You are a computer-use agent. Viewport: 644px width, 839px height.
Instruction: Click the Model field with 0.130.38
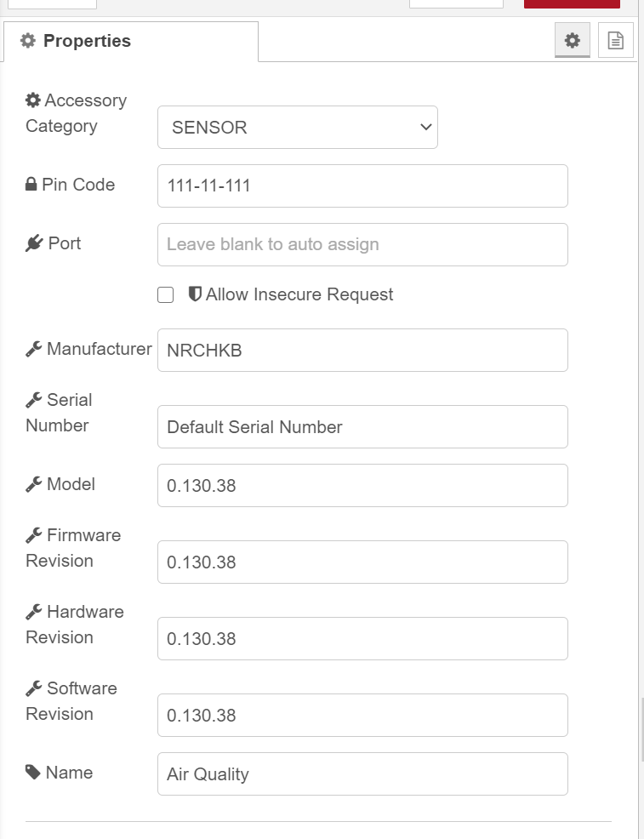[362, 484]
